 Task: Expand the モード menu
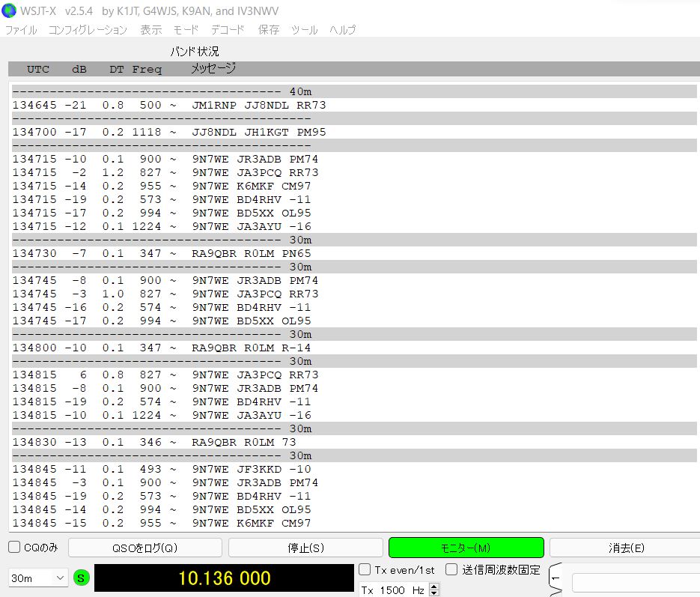coord(186,30)
